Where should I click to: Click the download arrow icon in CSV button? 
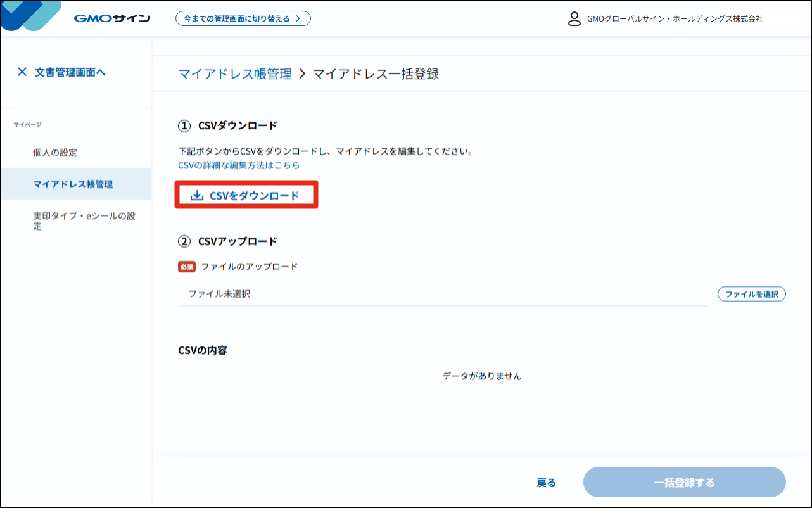pyautogui.click(x=197, y=196)
